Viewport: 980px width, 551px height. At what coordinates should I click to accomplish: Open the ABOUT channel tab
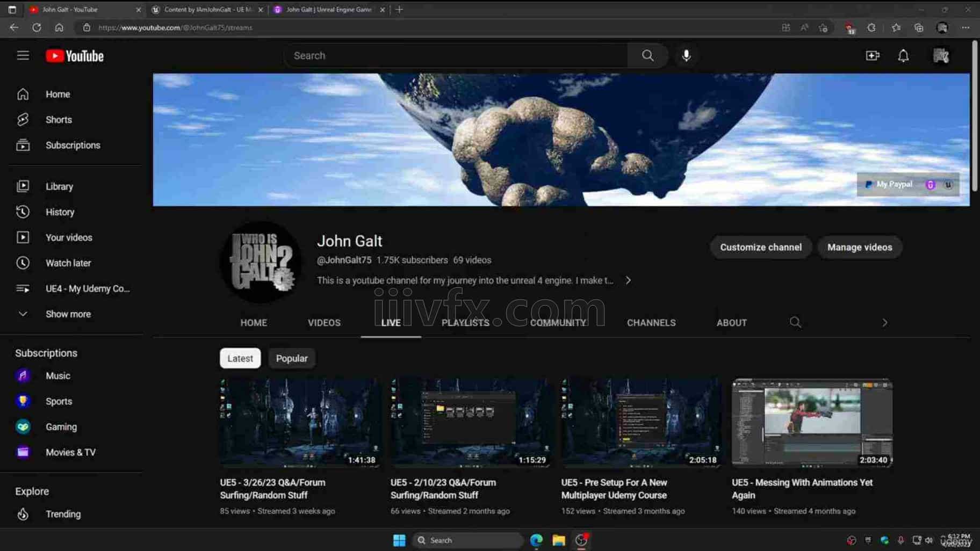tap(731, 322)
